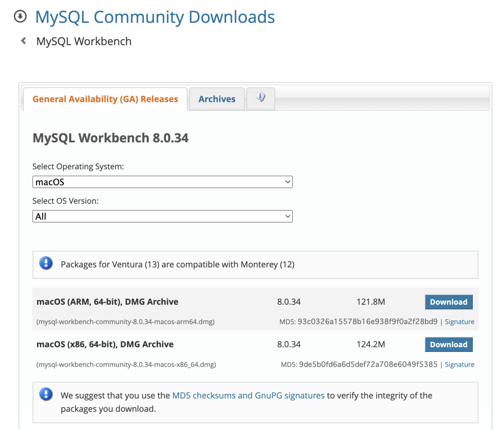The width and height of the screenshot is (504, 430).
Task: Download the macOS x86 64-bit DMG archive
Action: pos(449,344)
